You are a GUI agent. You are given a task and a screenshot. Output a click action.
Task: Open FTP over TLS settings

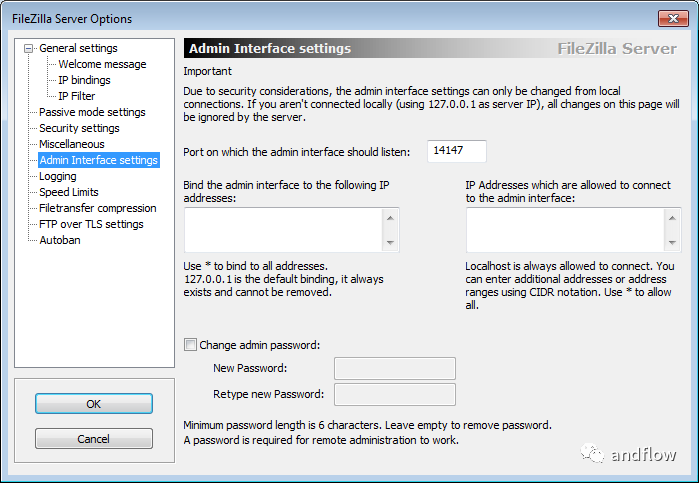tap(91, 224)
